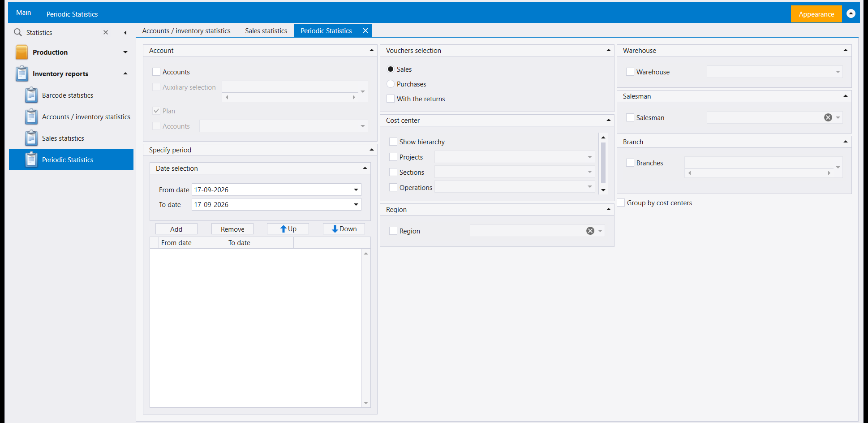Select the Purchases radio button
Screen dimensions: 868x423
pos(391,84)
